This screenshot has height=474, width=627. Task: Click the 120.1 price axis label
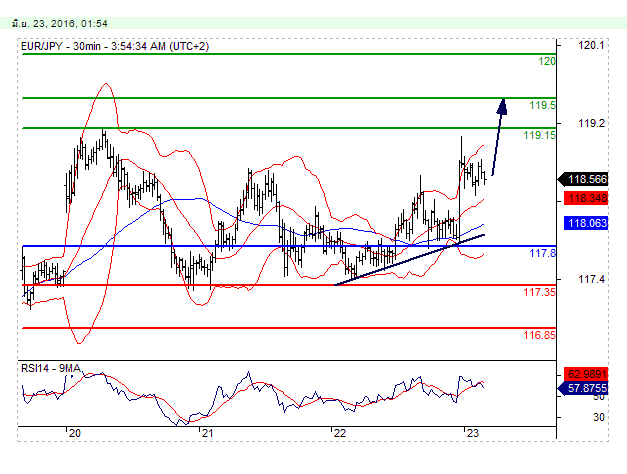coord(593,46)
